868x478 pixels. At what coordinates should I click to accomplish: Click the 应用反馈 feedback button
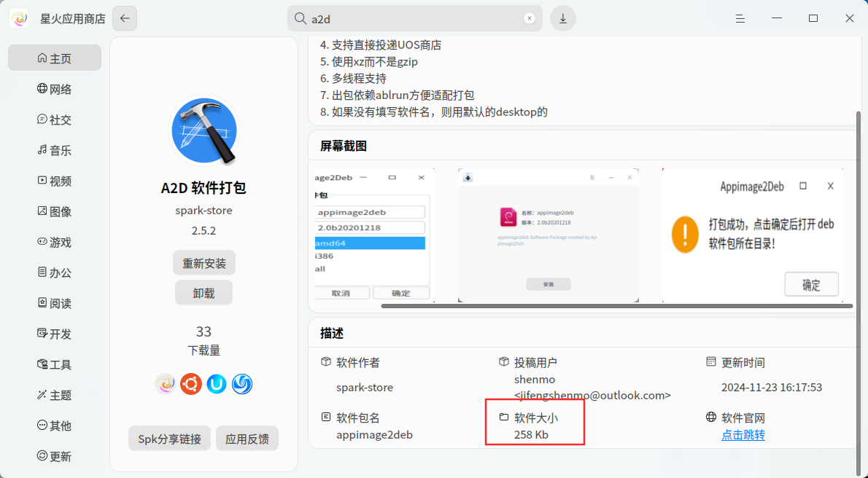click(x=247, y=439)
